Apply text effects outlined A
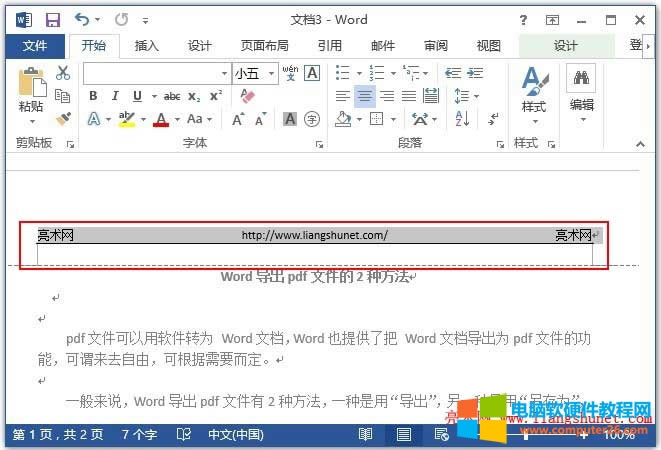The height and width of the screenshot is (450, 661). point(94,119)
